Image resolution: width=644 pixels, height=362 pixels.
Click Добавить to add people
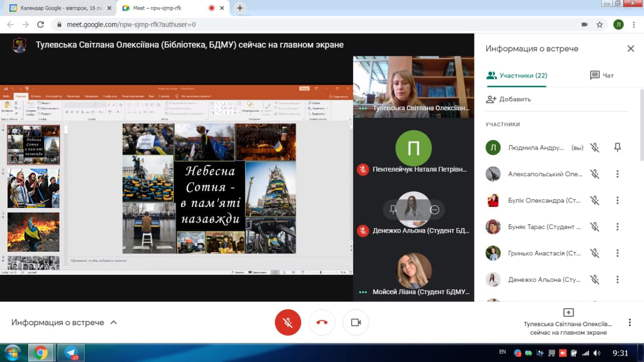509,99
